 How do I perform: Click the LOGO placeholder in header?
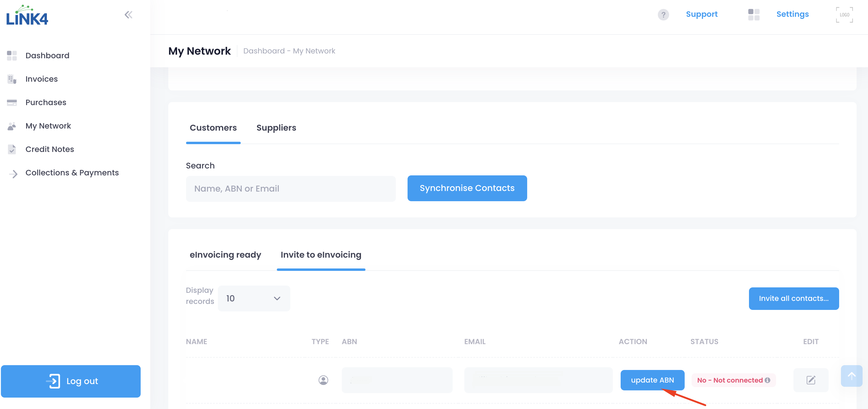[844, 15]
